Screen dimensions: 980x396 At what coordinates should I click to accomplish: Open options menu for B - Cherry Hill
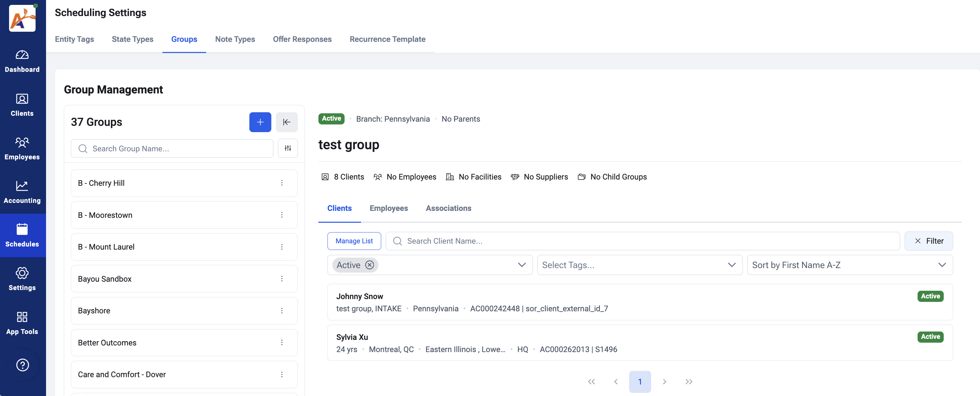coord(282,183)
